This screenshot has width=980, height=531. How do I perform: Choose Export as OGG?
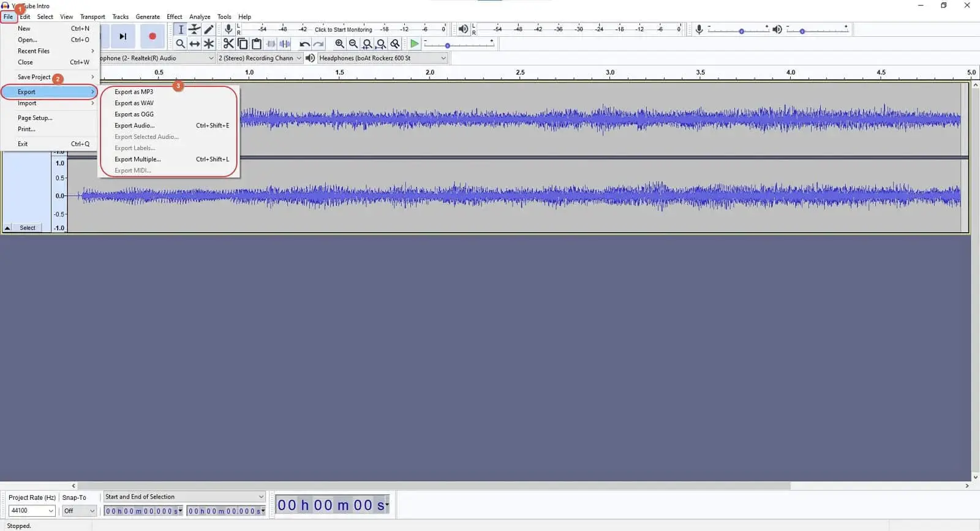click(x=169, y=114)
